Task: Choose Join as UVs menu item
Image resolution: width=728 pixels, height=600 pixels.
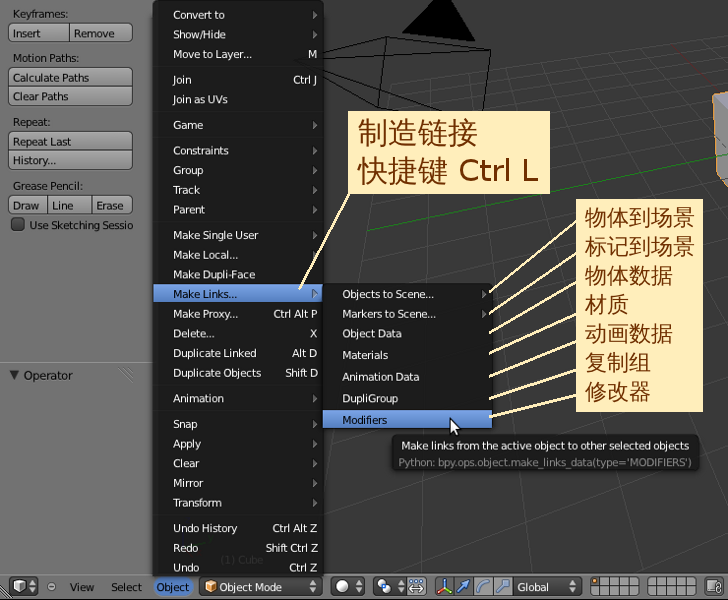Action: (x=238, y=99)
